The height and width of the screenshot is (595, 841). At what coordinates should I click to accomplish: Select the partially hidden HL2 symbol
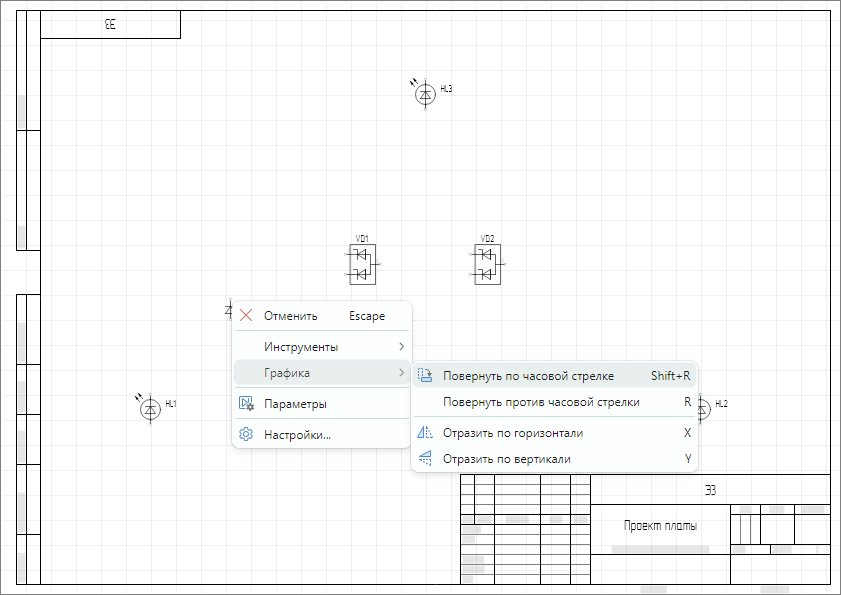click(704, 407)
